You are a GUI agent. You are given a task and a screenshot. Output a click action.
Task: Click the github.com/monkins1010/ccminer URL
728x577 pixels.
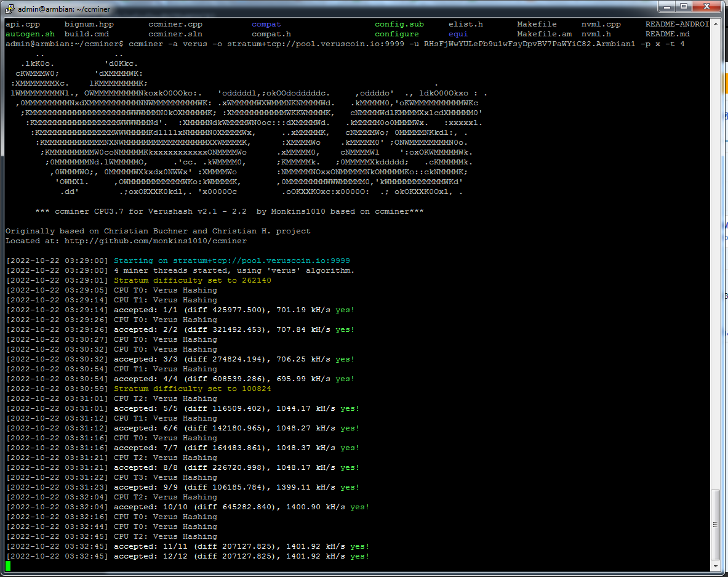coord(156,241)
